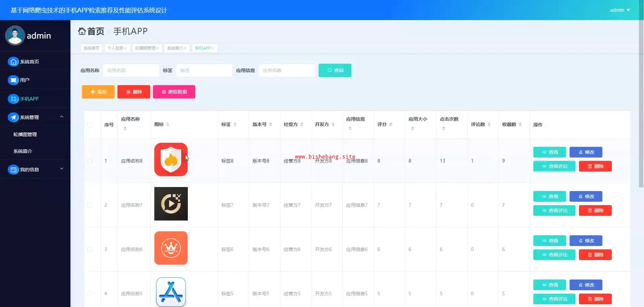Check the row checkbox for 应用名称6
The width and height of the screenshot is (644, 307).
pyautogui.click(x=90, y=249)
